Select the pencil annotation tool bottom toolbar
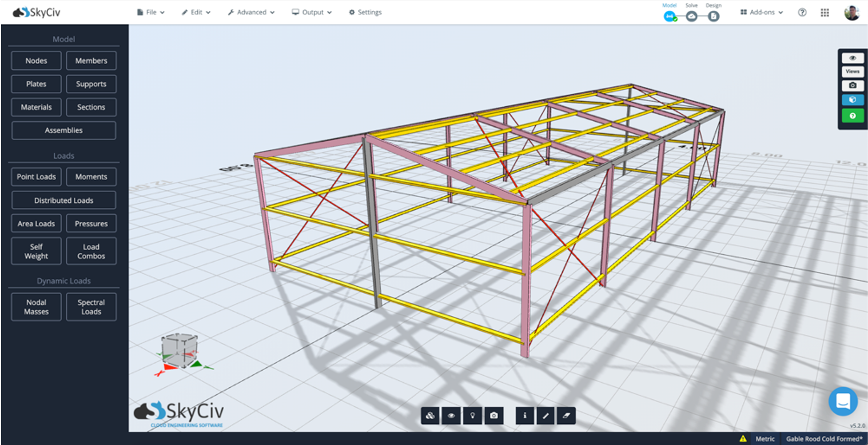The width and height of the screenshot is (868, 445). click(545, 415)
